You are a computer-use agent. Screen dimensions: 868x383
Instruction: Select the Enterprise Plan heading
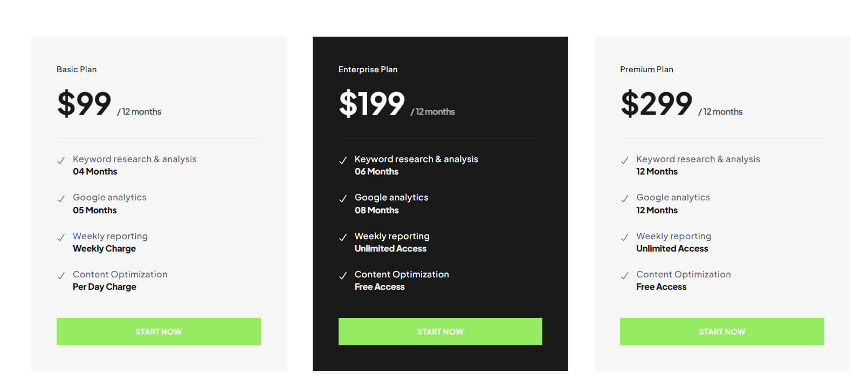pyautogui.click(x=368, y=69)
